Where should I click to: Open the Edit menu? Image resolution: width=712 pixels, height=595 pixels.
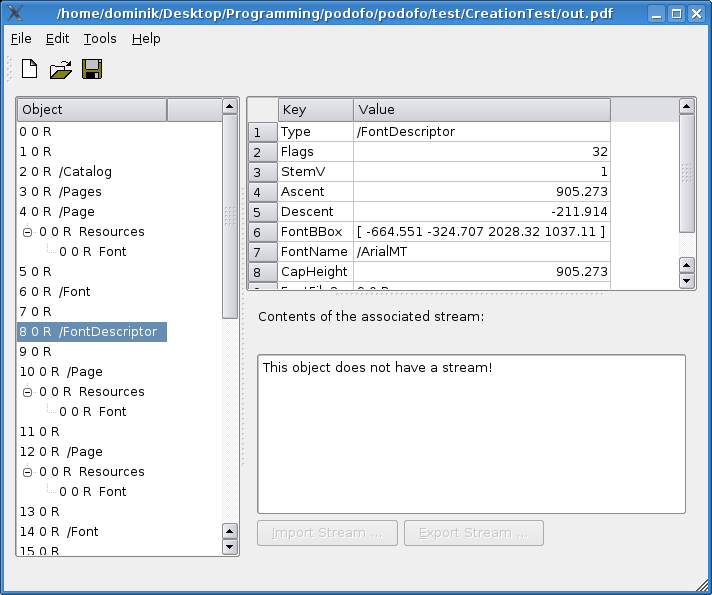pos(57,38)
